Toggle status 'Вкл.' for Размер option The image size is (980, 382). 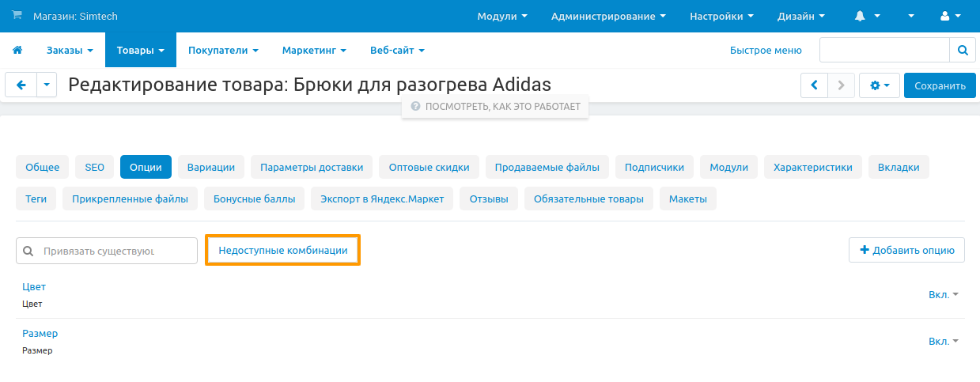coord(943,341)
